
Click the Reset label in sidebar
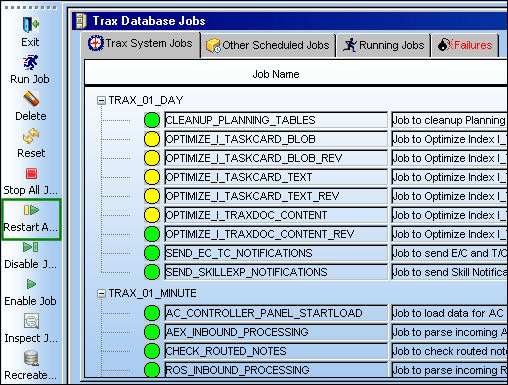pos(31,153)
